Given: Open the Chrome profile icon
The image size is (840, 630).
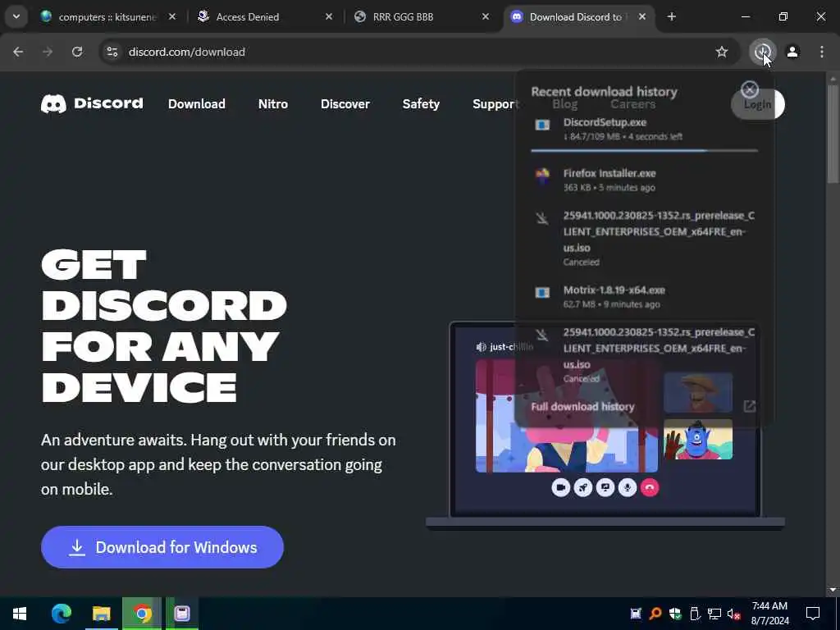Looking at the screenshot, I should 792,52.
